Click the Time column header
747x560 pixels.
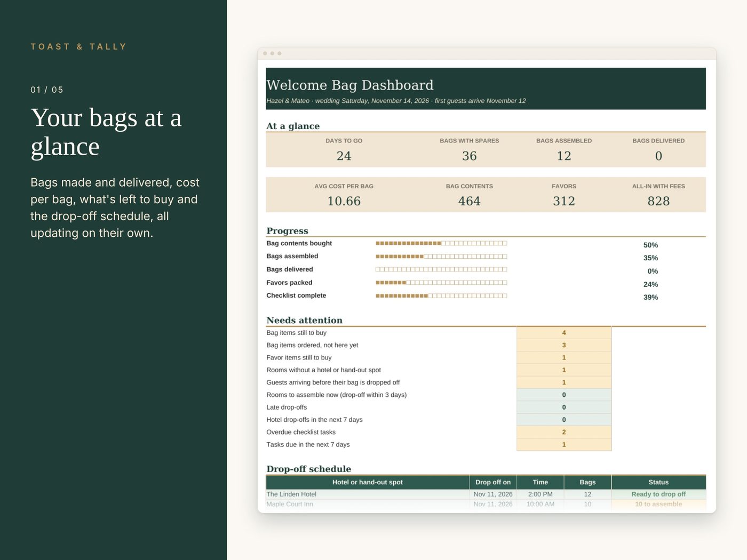pyautogui.click(x=541, y=482)
